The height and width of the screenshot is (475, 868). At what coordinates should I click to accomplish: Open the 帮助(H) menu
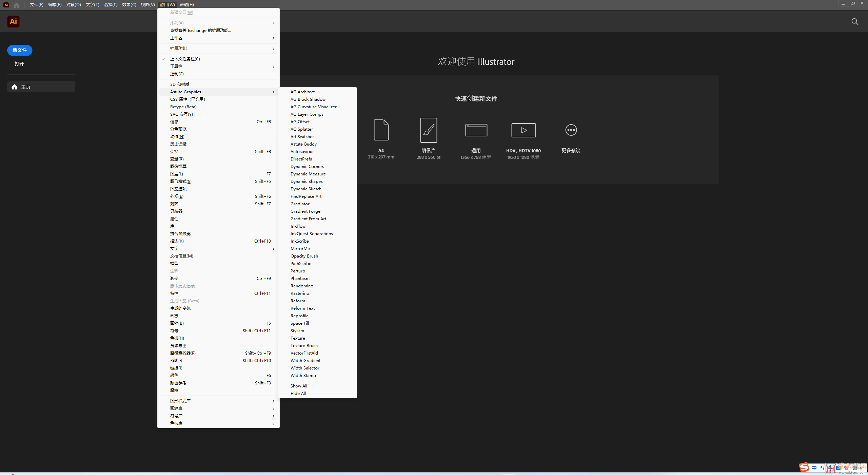click(187, 5)
